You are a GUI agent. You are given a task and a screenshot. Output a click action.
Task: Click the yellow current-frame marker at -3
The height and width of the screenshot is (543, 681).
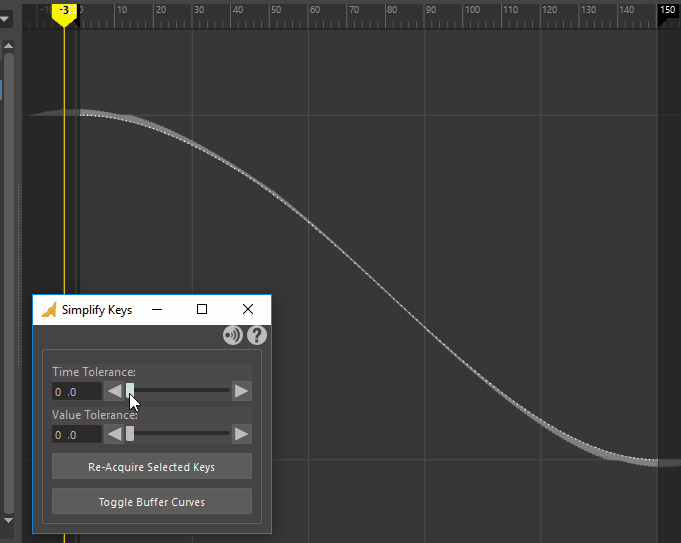coord(64,11)
